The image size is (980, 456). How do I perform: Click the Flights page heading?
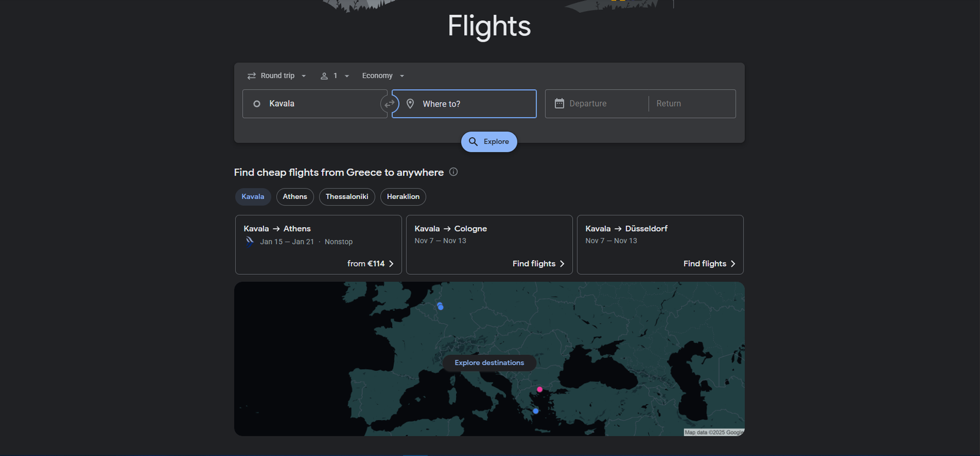pos(489,26)
